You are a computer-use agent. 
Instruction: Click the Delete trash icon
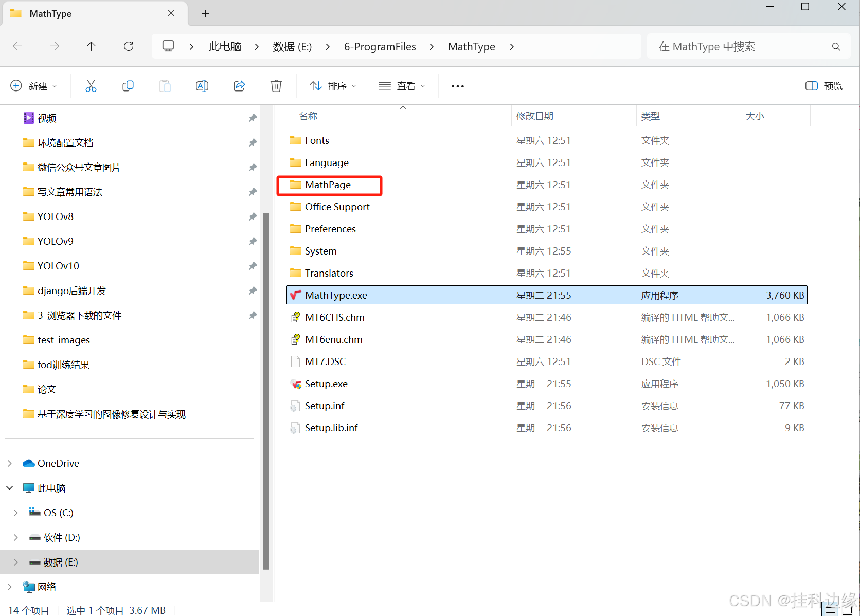(276, 86)
